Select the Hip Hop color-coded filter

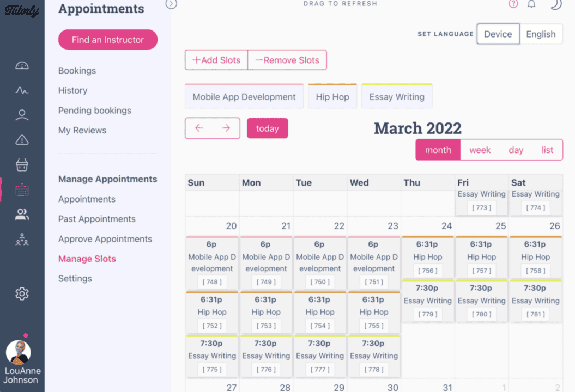point(332,97)
